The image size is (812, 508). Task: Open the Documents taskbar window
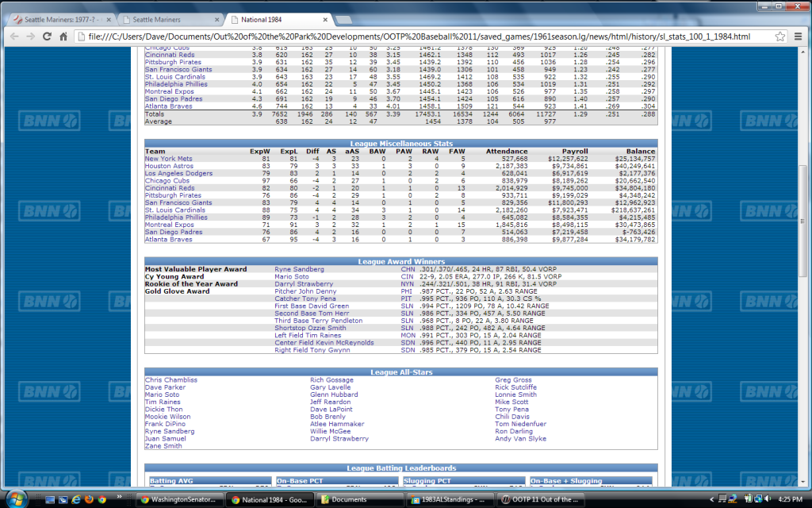tap(360, 500)
